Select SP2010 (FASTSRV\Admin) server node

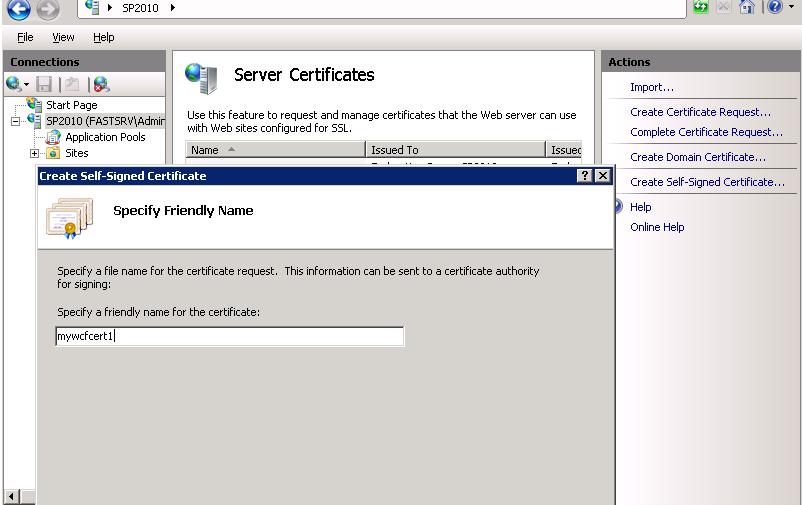point(105,121)
